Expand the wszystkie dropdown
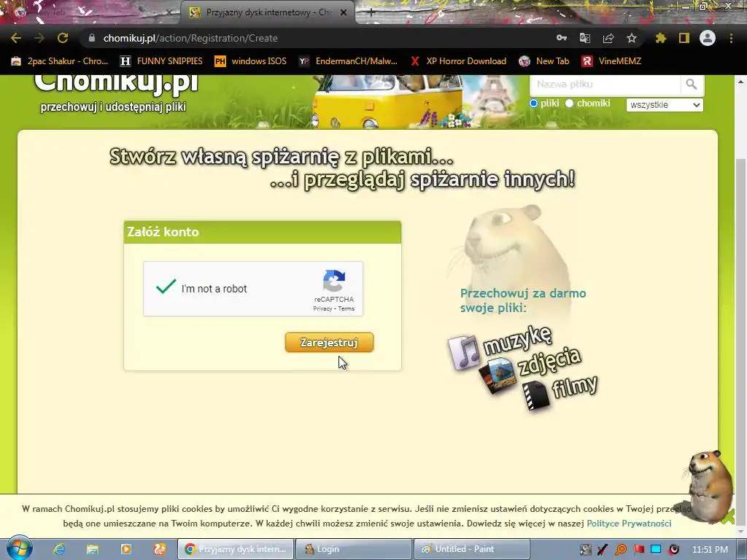This screenshot has height=560, width=747. coord(665,105)
